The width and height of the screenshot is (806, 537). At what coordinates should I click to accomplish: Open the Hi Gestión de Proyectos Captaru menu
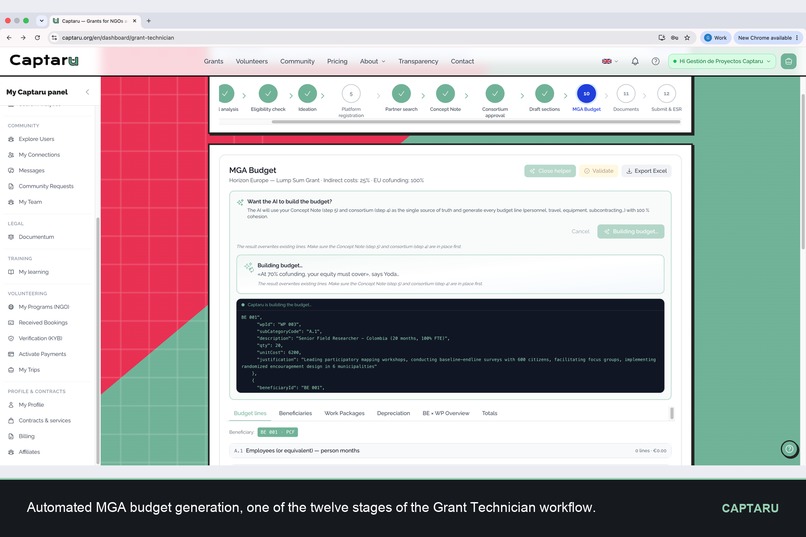click(722, 61)
